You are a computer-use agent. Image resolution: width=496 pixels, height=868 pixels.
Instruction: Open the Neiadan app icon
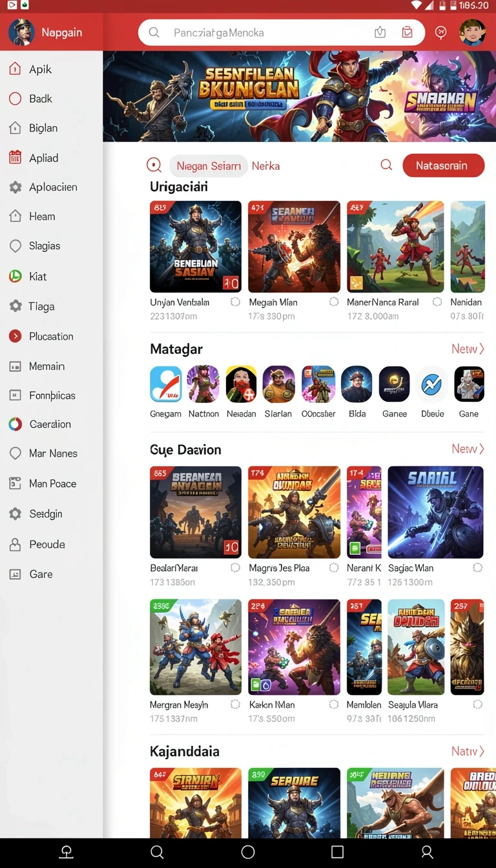241,384
